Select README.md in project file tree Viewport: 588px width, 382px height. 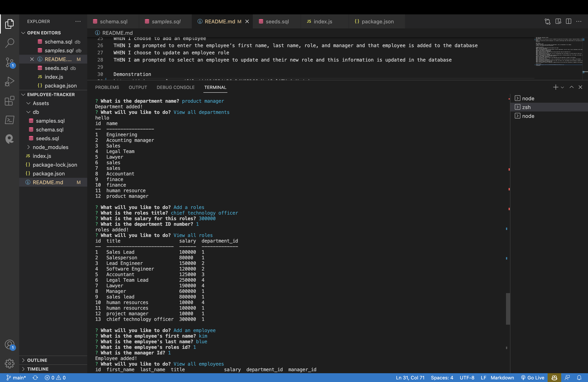tap(53, 182)
